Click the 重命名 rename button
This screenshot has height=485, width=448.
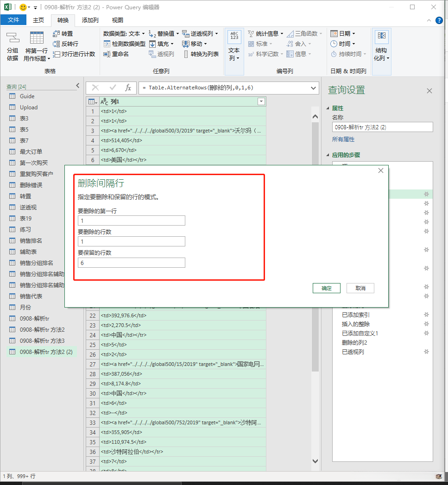point(116,54)
